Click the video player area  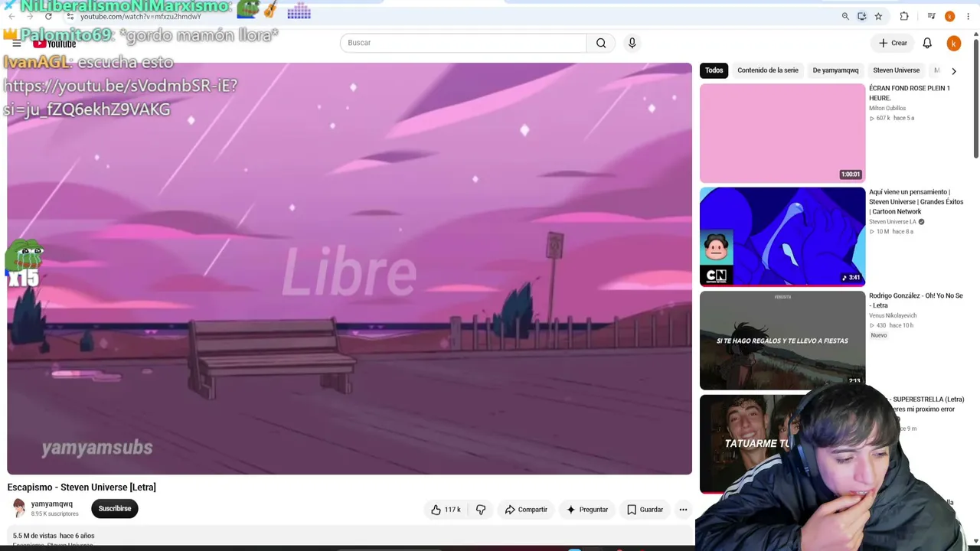coord(349,269)
